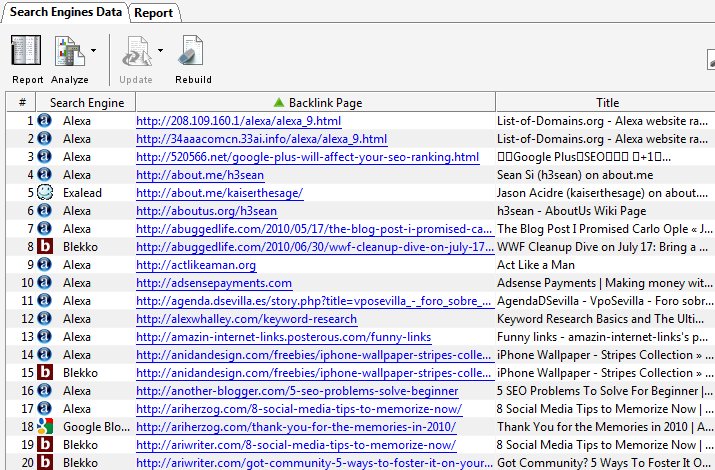Click the Report toolbar icon
This screenshot has height=470, width=715.
(27, 54)
